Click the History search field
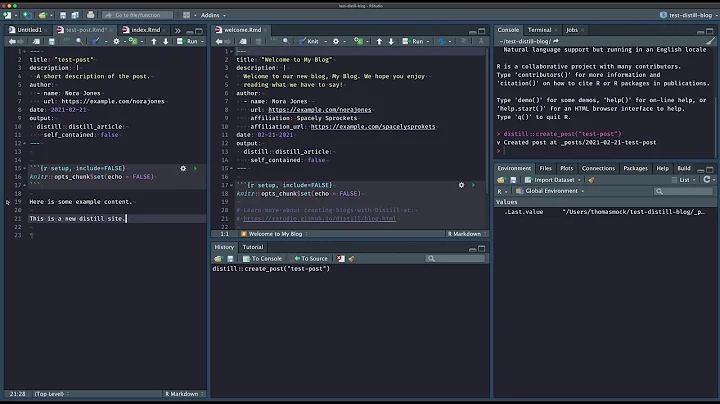The width and height of the screenshot is (720, 404). 455,259
